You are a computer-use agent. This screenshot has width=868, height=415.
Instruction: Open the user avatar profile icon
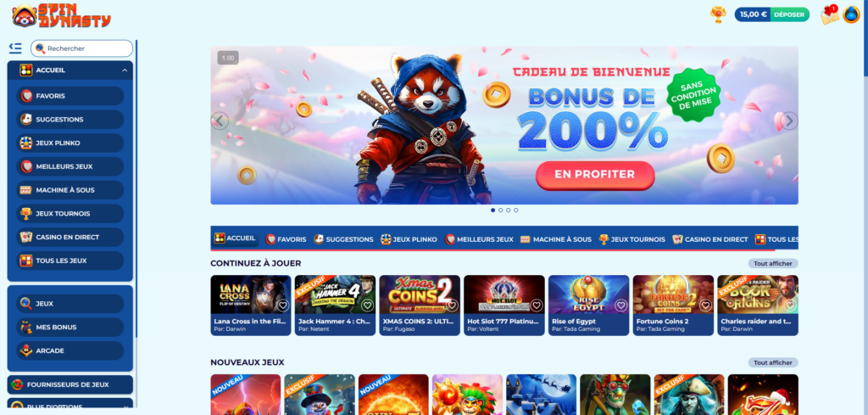tap(851, 15)
